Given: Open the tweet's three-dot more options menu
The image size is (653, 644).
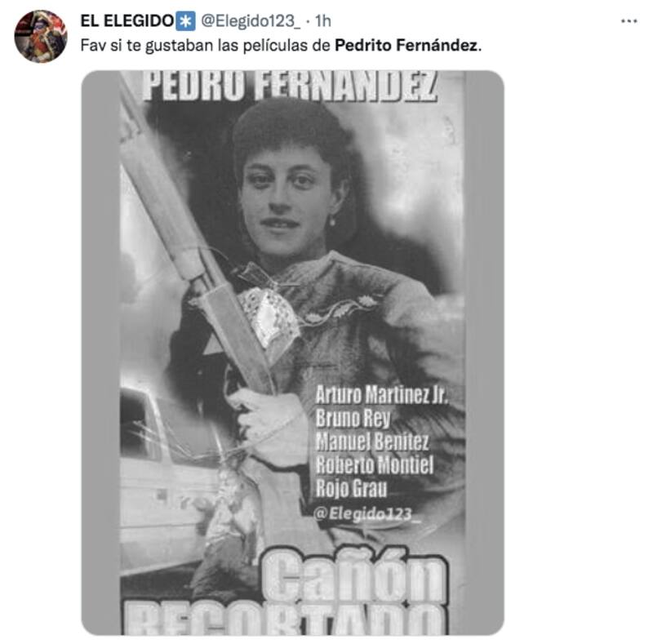Looking at the screenshot, I should point(629,21).
